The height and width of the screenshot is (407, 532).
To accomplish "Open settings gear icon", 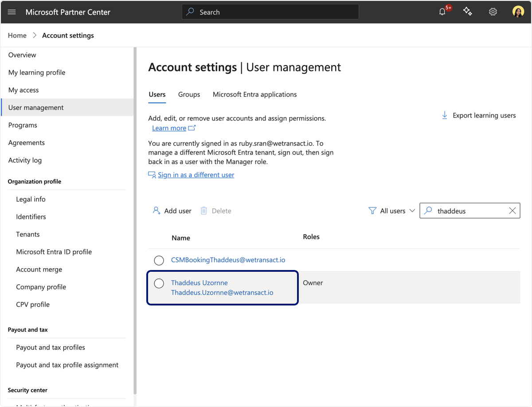I will point(493,12).
